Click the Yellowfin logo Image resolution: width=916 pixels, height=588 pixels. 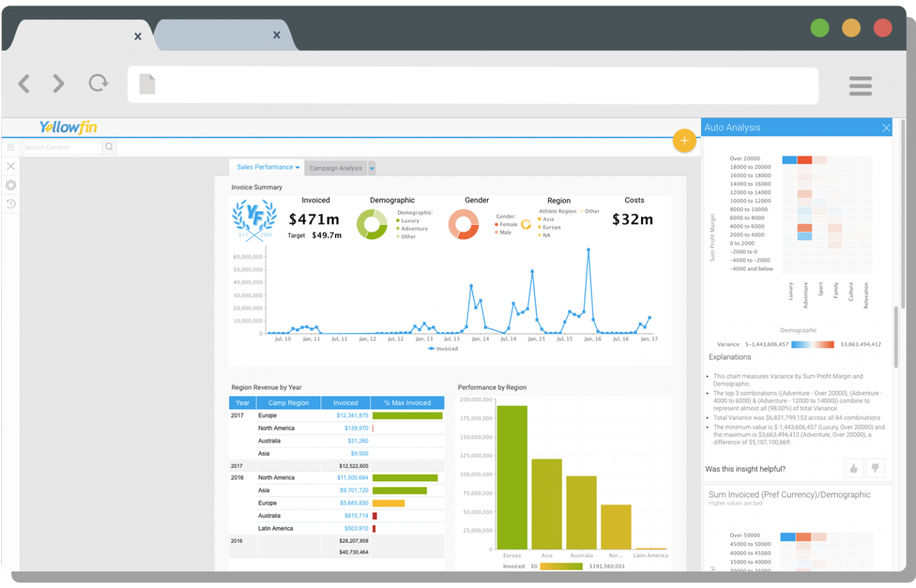coord(68,126)
